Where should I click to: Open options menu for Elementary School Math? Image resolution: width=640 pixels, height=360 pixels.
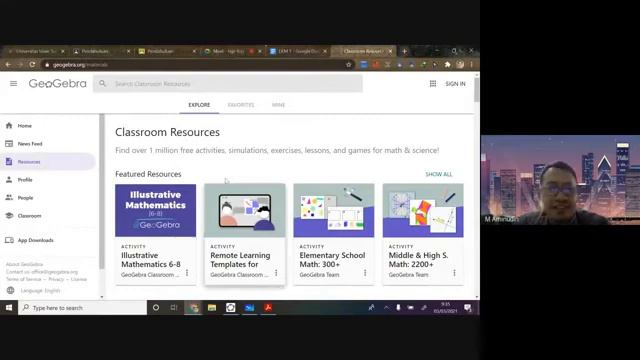[x=365, y=273]
